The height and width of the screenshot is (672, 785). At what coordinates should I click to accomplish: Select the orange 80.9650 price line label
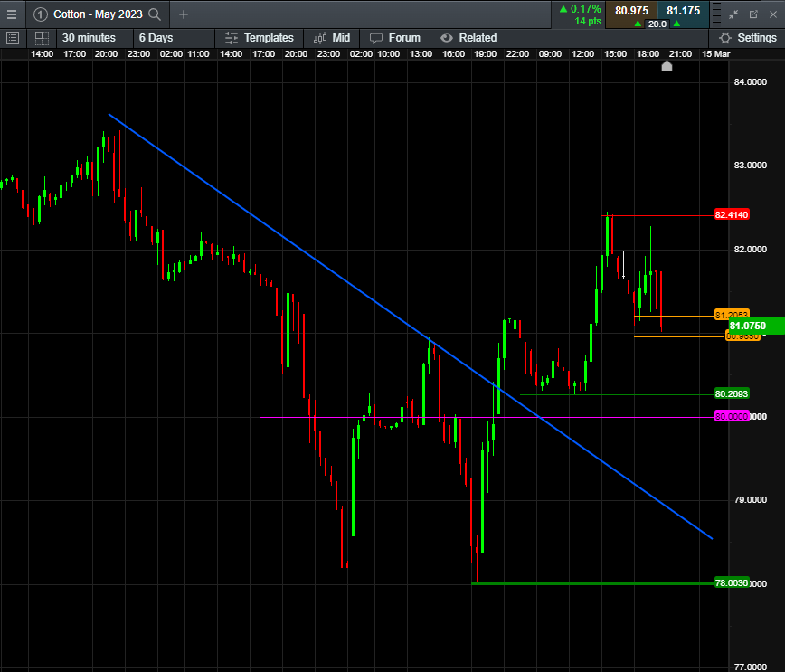point(743,337)
